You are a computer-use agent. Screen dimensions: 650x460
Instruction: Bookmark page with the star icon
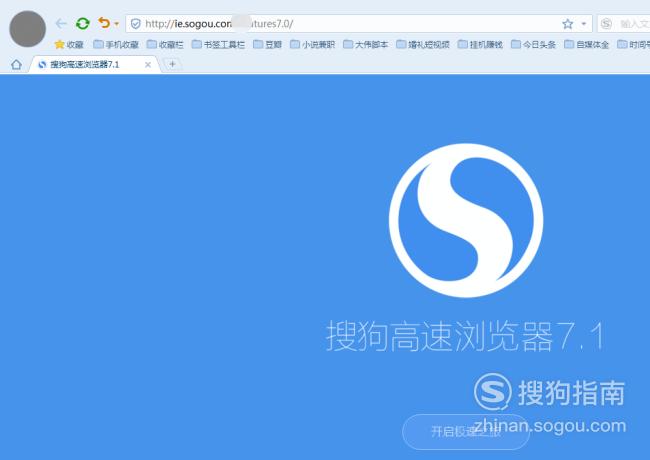coord(568,24)
